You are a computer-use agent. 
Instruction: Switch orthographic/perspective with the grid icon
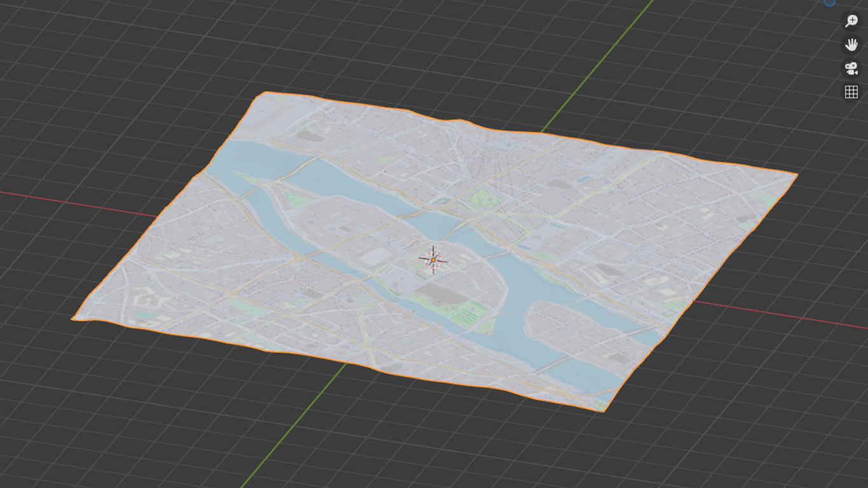tap(851, 91)
